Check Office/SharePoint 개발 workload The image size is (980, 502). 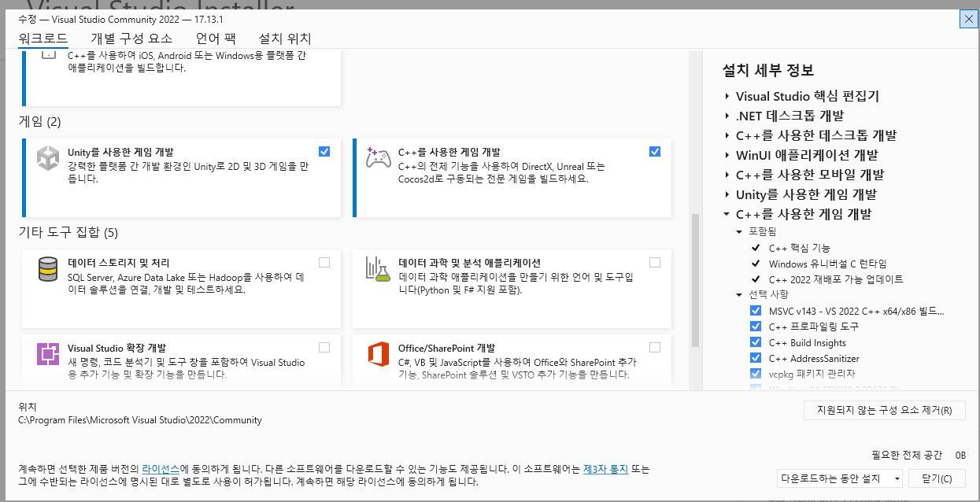pos(655,347)
